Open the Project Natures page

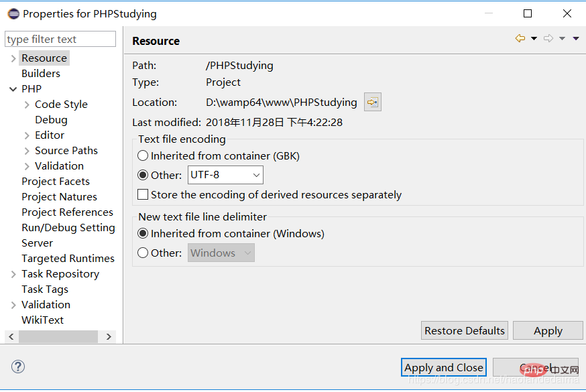coord(60,197)
